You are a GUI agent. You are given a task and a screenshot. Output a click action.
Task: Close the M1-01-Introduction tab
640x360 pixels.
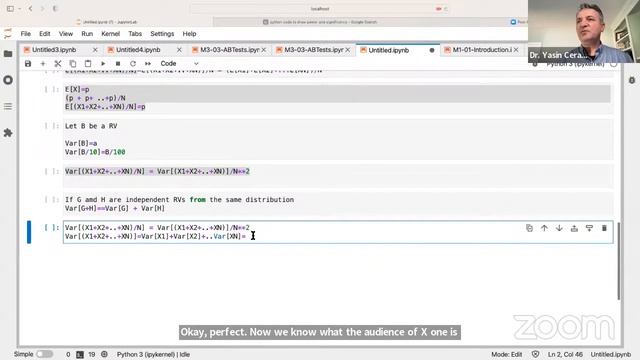[x=516, y=50]
